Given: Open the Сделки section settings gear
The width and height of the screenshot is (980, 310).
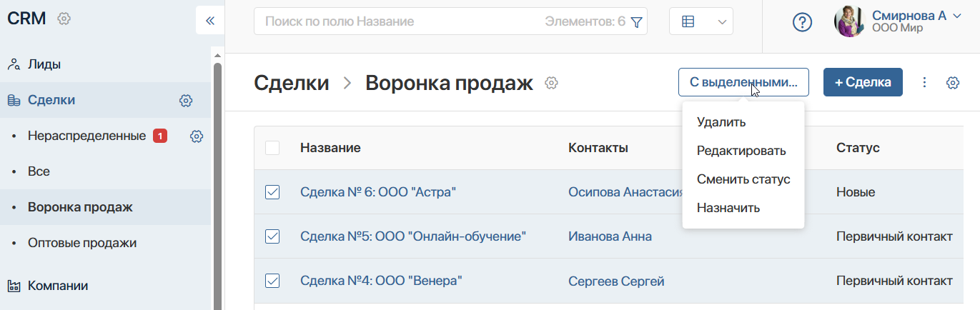Looking at the screenshot, I should (186, 101).
